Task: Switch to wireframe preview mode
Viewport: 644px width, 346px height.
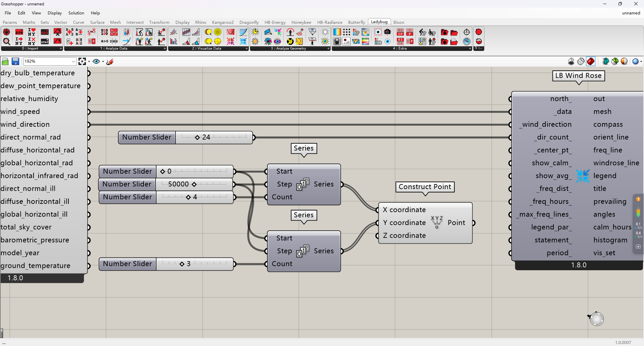Action: coord(581,61)
